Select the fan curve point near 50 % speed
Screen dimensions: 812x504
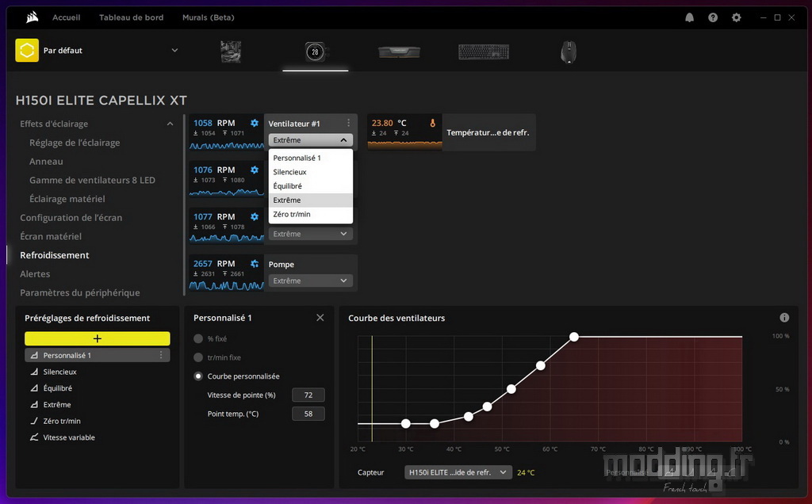511,389
